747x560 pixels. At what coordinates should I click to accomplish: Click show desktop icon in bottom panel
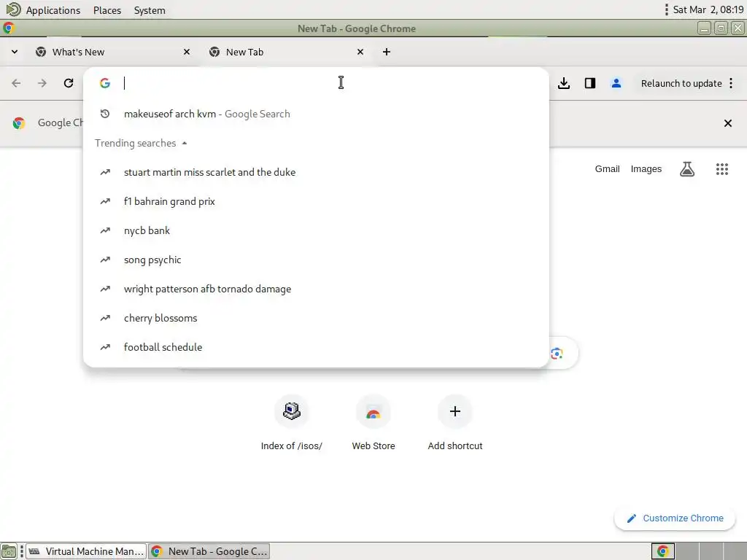[9, 551]
